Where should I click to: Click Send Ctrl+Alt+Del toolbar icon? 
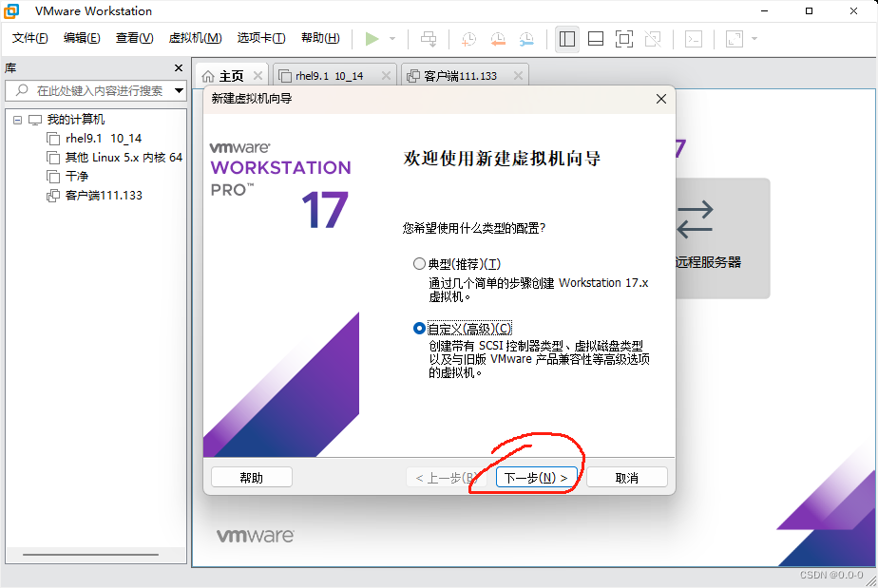click(x=429, y=39)
